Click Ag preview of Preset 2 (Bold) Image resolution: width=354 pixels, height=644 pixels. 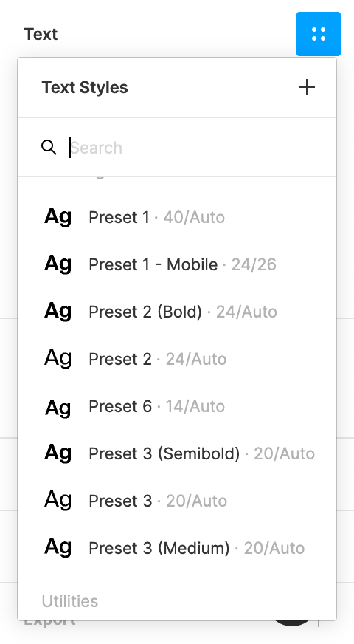tap(58, 312)
